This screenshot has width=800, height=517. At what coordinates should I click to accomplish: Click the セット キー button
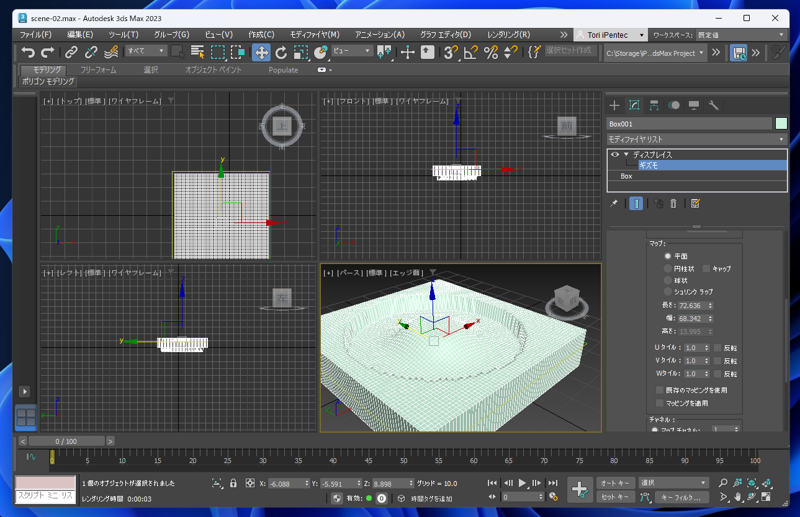(x=615, y=497)
